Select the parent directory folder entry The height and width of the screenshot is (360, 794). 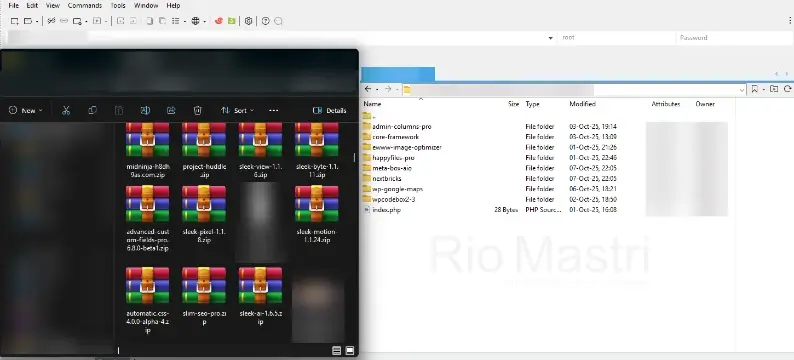click(370, 116)
